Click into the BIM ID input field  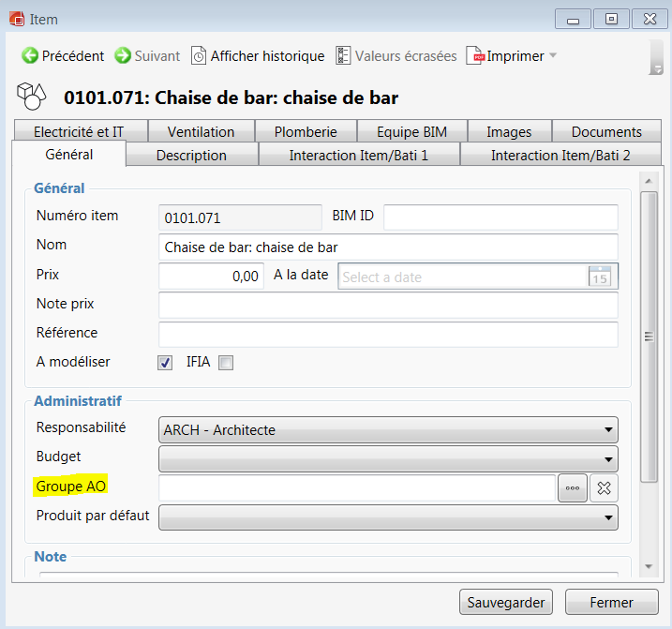[500, 217]
